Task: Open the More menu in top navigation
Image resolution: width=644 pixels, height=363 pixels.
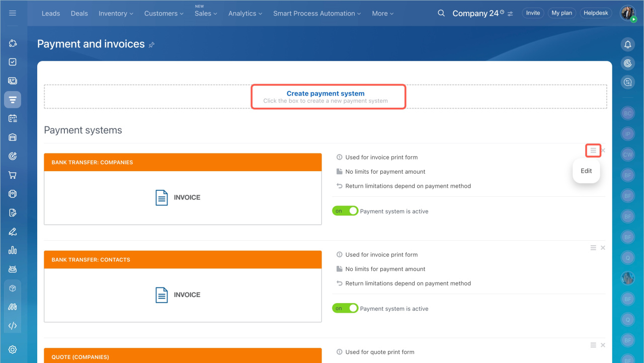Action: pos(382,14)
